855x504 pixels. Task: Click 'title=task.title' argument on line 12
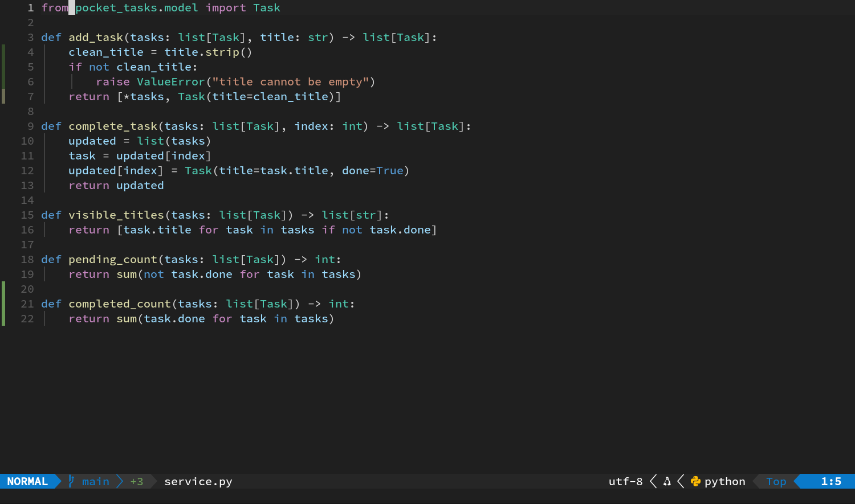(x=274, y=171)
